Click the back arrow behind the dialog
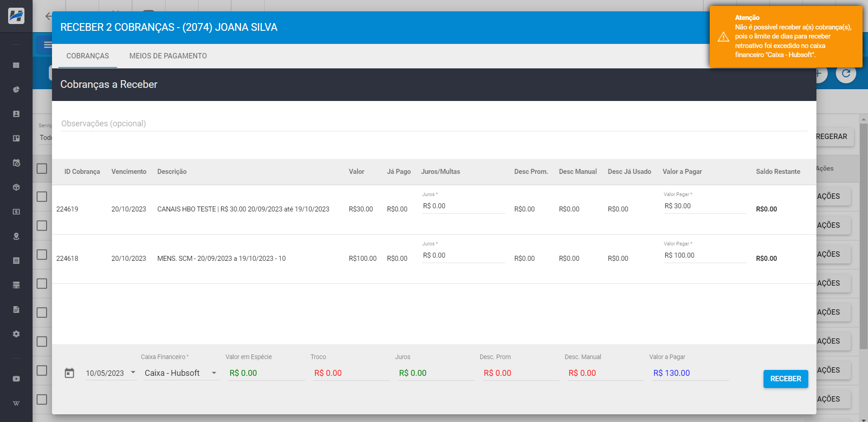The height and width of the screenshot is (422, 868). click(48, 16)
